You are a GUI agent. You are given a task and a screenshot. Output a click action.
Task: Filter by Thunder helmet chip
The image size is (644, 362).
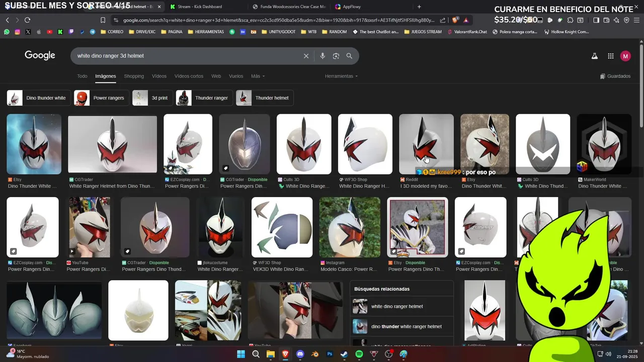click(265, 98)
